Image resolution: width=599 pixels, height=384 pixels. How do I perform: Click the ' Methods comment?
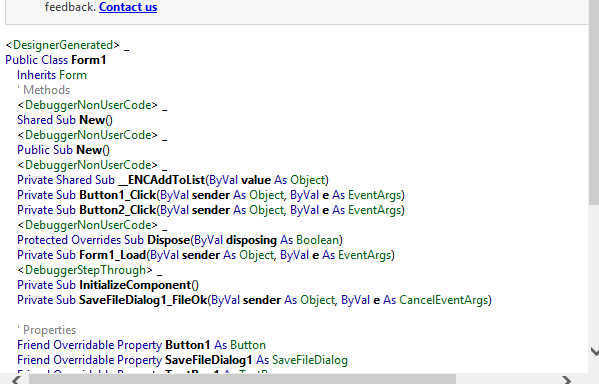click(44, 90)
